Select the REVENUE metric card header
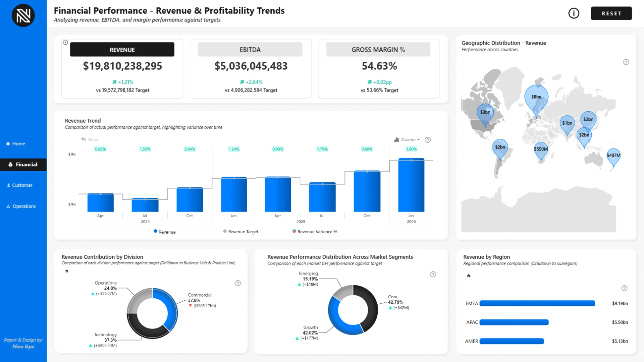The width and height of the screenshot is (644, 362). point(122,50)
